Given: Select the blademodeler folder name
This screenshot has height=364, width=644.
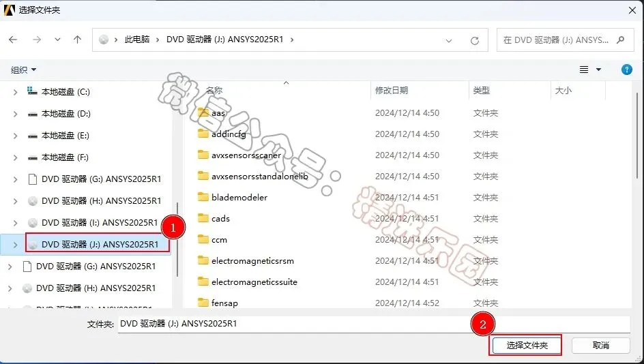Looking at the screenshot, I should click(239, 198).
